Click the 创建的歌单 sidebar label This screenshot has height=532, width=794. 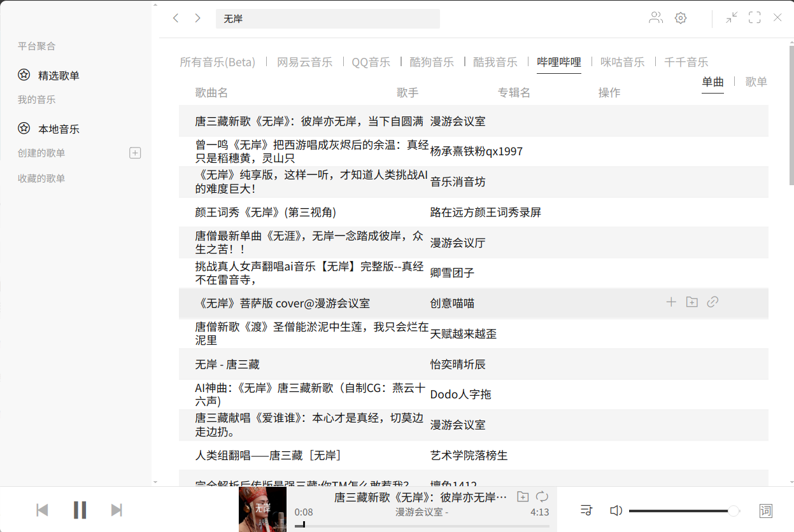coord(41,153)
